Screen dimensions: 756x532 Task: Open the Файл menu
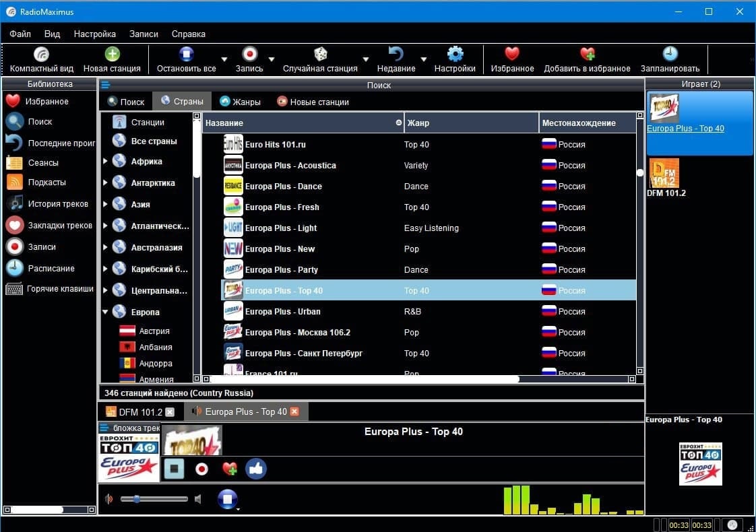coord(20,34)
